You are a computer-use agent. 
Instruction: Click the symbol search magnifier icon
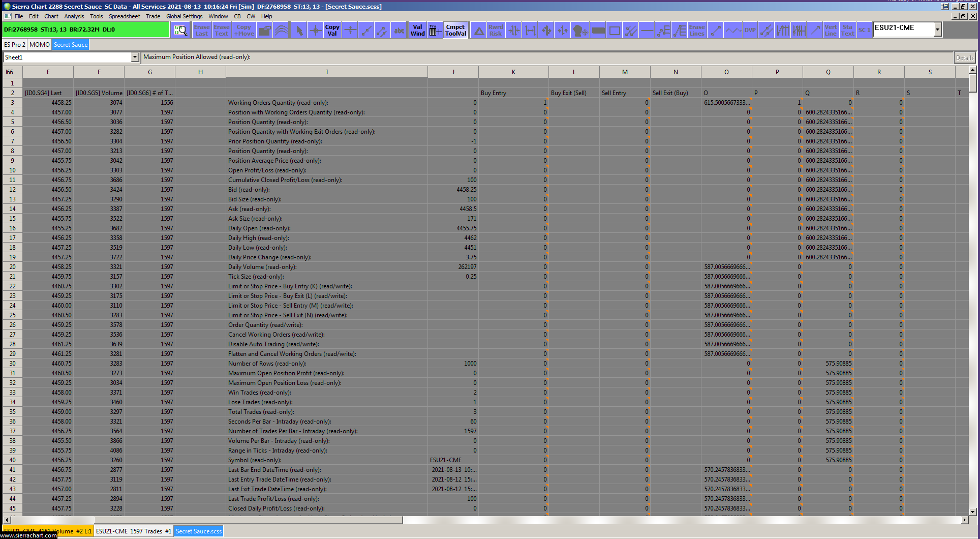pos(180,30)
